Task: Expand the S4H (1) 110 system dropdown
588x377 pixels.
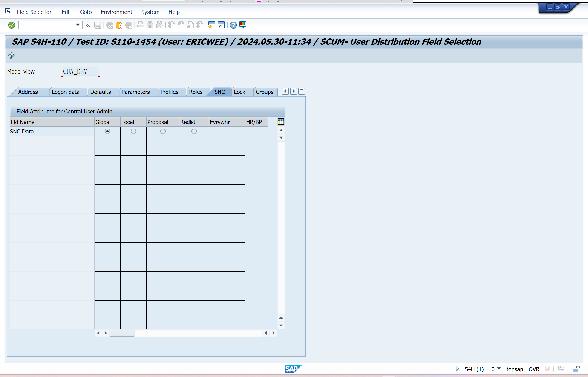Action: coord(499,369)
